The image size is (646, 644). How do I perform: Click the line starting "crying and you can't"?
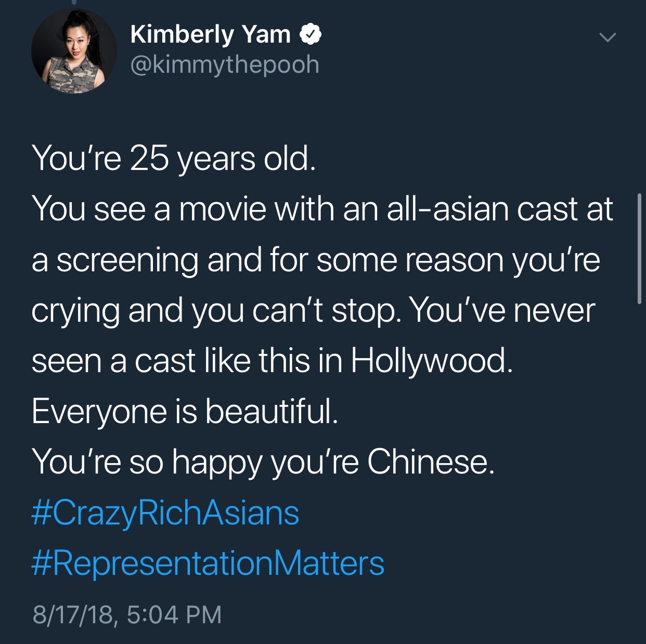click(x=313, y=310)
